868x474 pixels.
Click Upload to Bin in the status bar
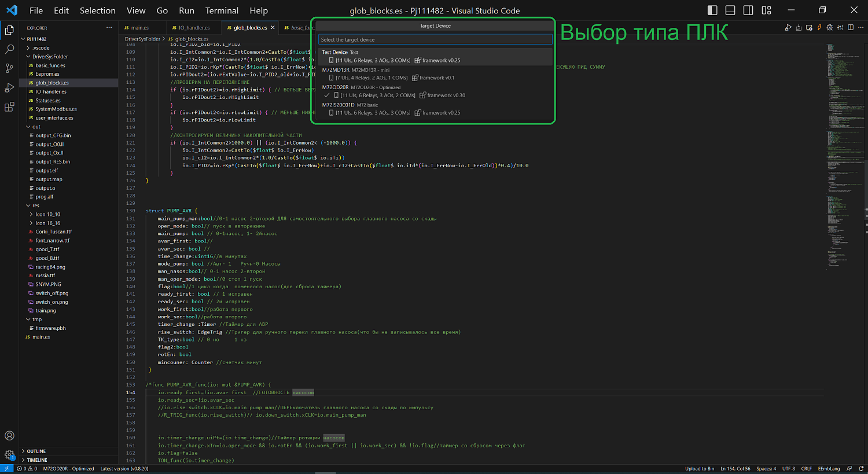[699, 468]
